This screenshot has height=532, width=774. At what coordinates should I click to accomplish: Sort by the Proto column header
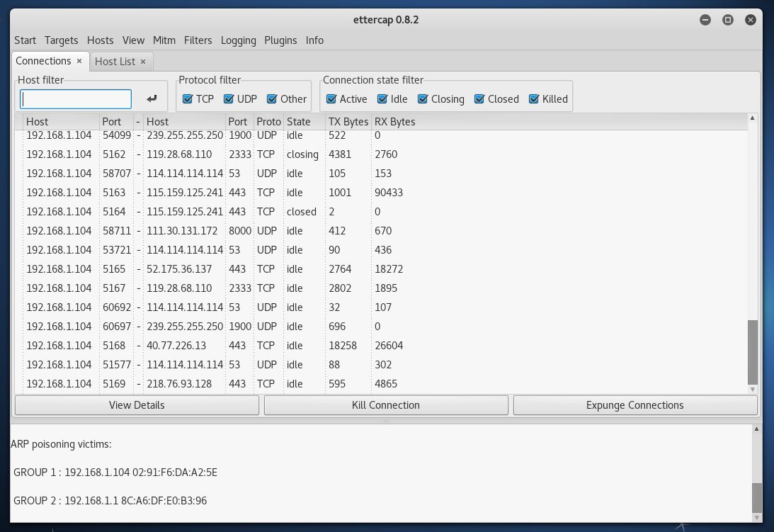tap(268, 122)
